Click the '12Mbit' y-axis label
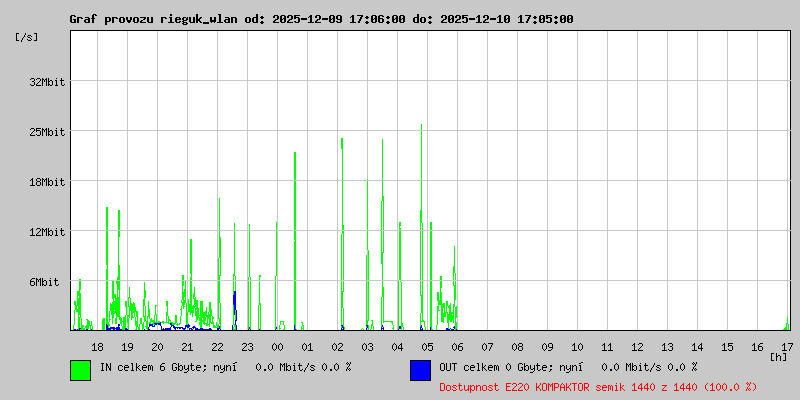Screen dimensions: 800x400 [47, 232]
